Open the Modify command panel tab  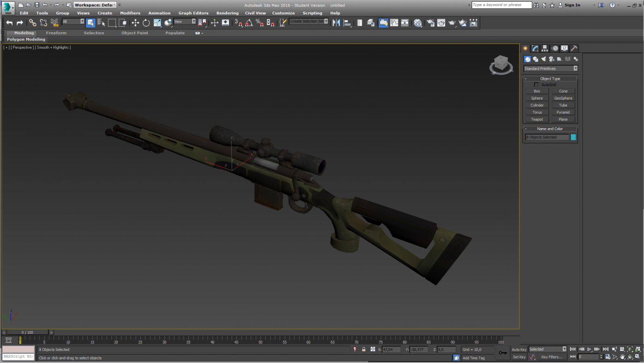(x=535, y=48)
